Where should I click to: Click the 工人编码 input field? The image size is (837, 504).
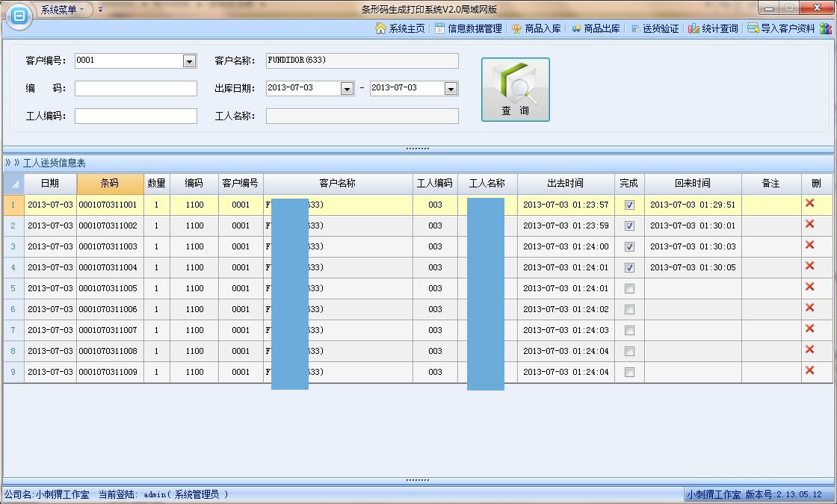pyautogui.click(x=135, y=116)
